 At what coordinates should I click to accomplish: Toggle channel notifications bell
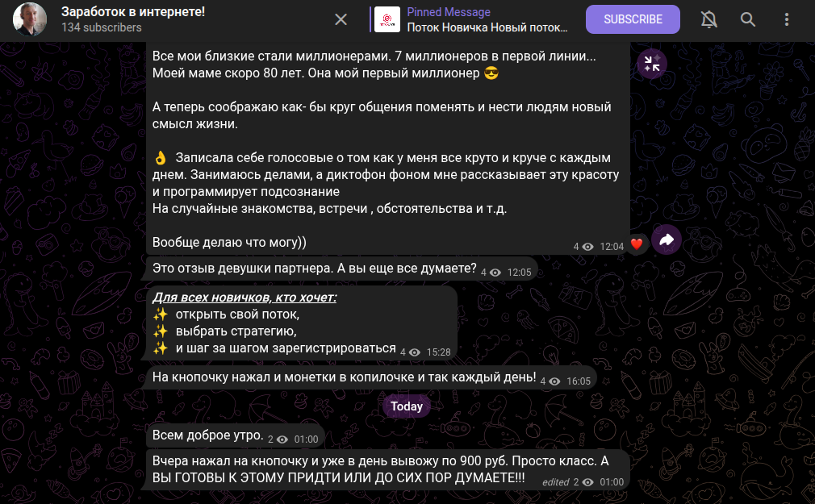tap(709, 19)
